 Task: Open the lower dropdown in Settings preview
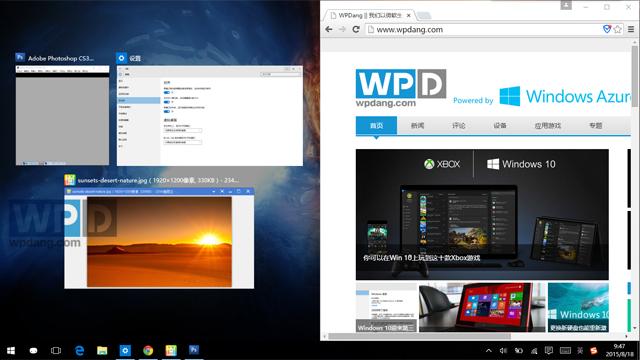coord(182,142)
